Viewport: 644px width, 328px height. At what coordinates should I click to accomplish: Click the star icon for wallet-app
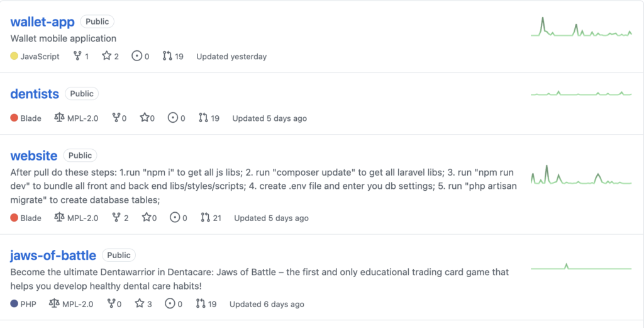click(107, 56)
